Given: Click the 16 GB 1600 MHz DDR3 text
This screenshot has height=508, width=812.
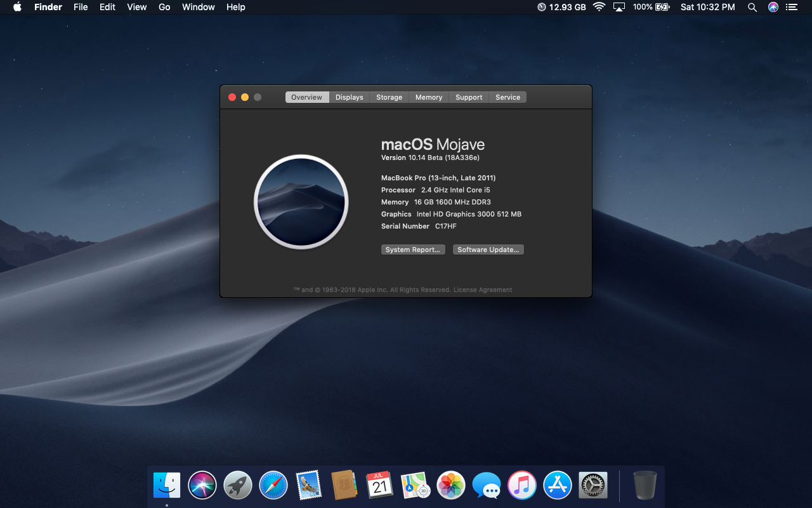Looking at the screenshot, I should click(x=452, y=202).
